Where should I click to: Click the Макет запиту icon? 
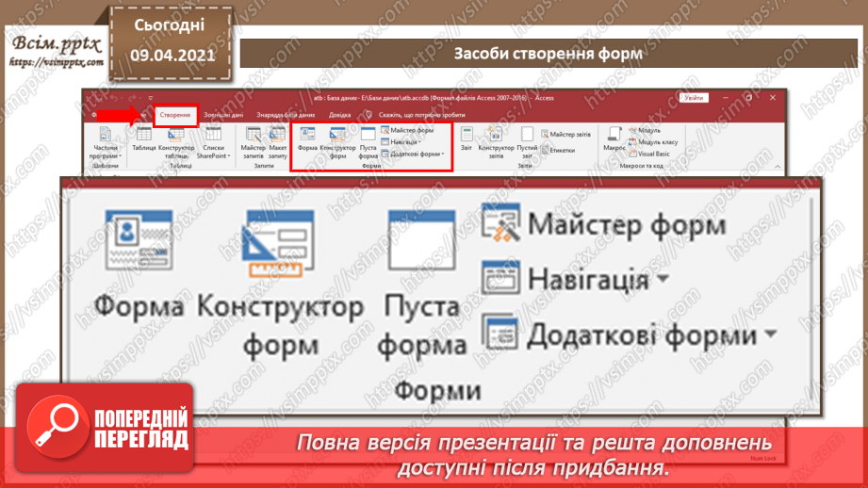click(x=278, y=140)
